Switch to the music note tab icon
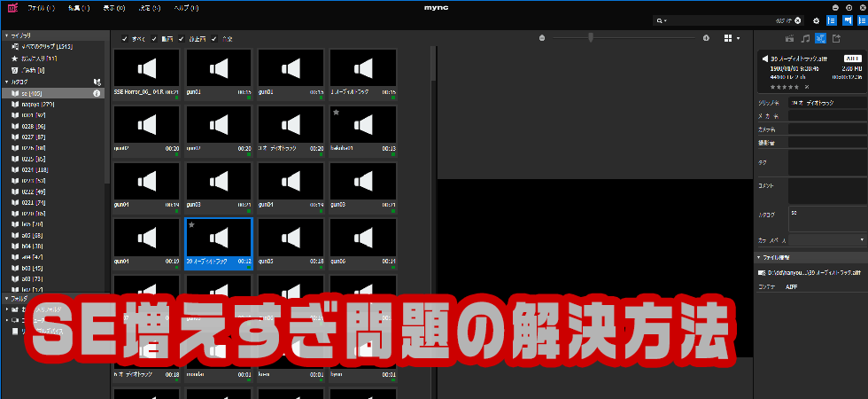Image resolution: width=868 pixels, height=399 pixels. tap(805, 38)
